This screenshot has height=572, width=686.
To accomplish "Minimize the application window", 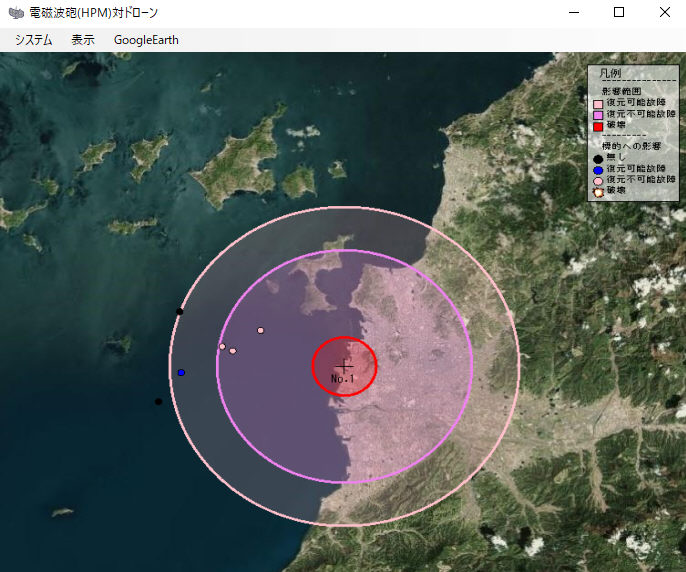I will point(574,13).
